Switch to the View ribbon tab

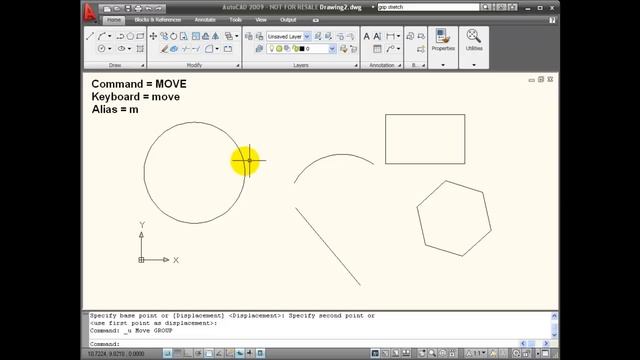click(261, 20)
